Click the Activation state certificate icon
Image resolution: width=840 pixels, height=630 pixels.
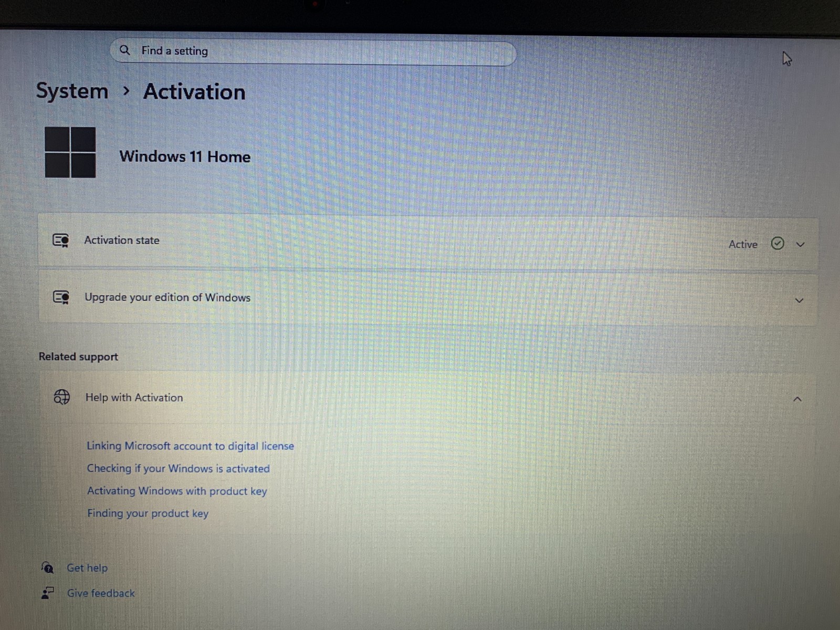(61, 240)
